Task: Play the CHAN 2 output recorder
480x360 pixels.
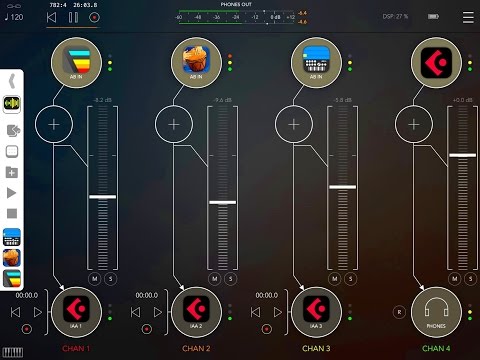Action: 158,312
